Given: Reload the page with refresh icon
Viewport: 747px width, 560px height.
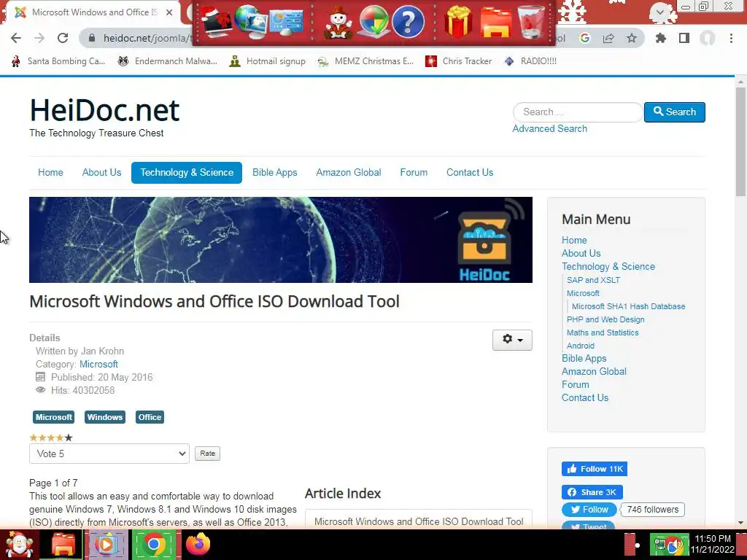Looking at the screenshot, I should (63, 38).
